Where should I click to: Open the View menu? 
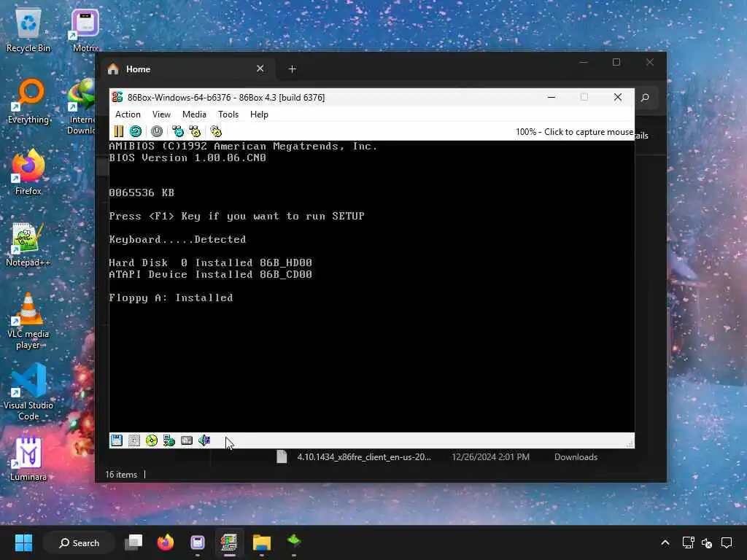(x=161, y=114)
